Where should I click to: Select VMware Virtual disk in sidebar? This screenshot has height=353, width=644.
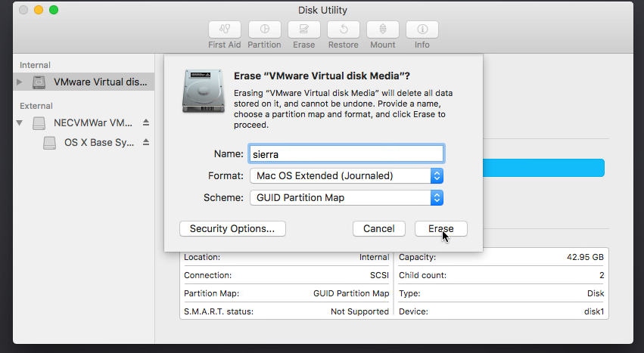point(84,82)
